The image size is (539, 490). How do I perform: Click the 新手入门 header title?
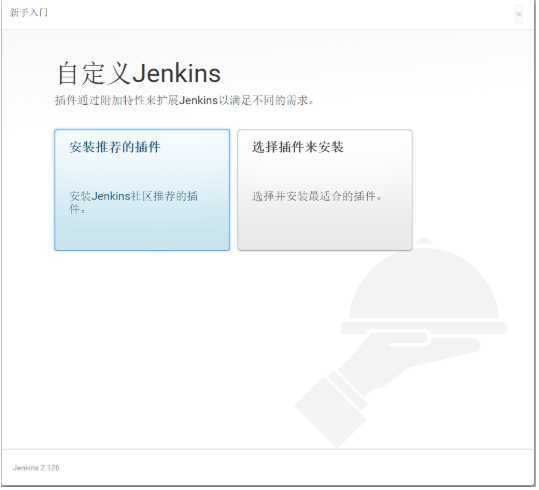pyautogui.click(x=29, y=13)
